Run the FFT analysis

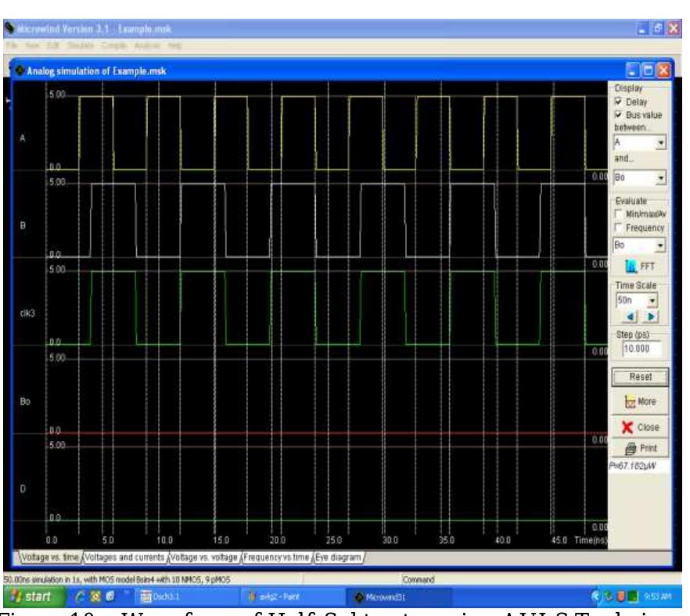pyautogui.click(x=640, y=266)
